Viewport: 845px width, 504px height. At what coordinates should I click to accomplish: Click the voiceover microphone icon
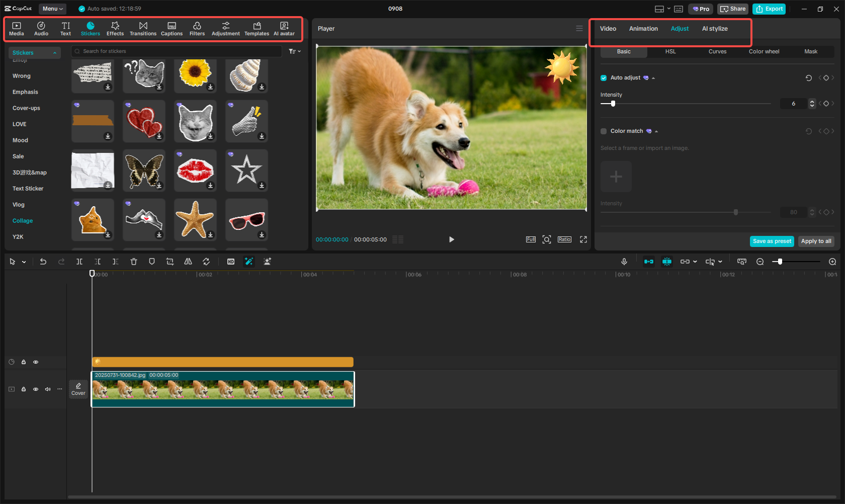tap(624, 262)
